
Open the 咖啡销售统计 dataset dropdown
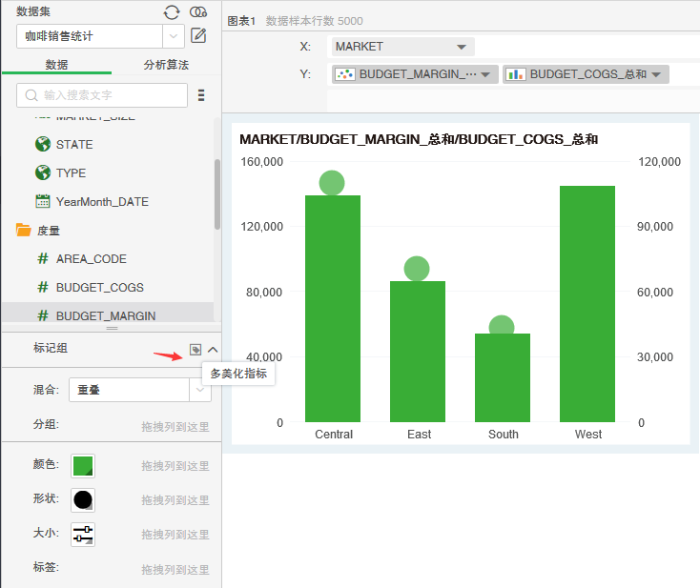click(x=175, y=36)
